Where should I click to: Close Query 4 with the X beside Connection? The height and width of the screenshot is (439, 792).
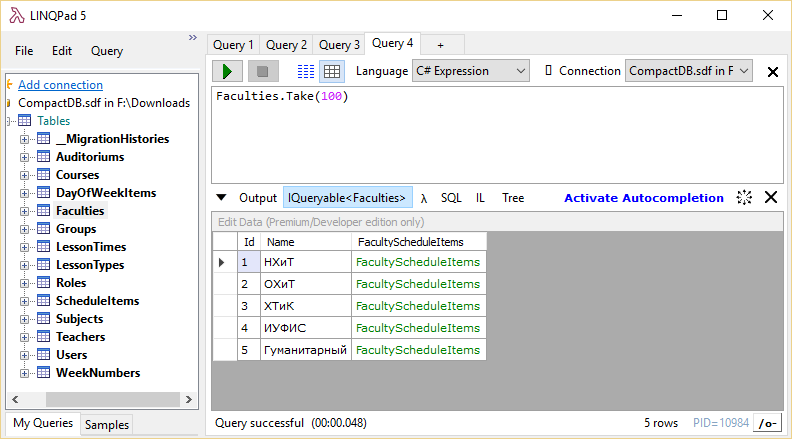pyautogui.click(x=772, y=72)
